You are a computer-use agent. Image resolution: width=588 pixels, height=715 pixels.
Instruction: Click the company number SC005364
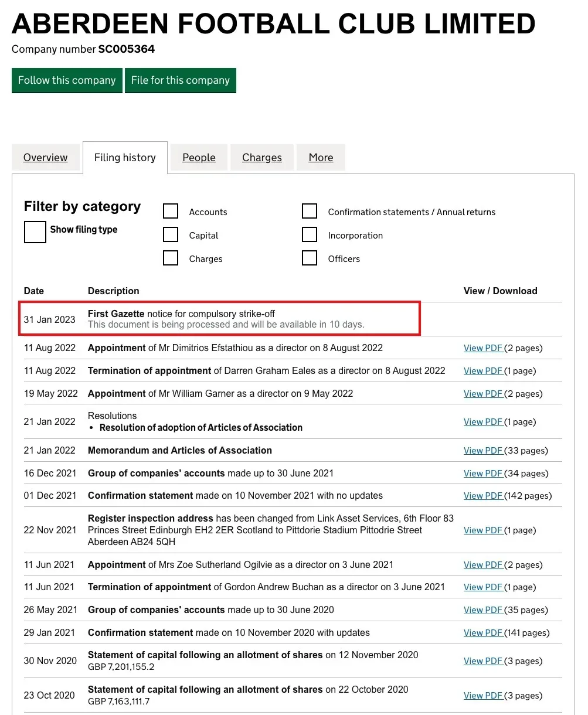[127, 49]
